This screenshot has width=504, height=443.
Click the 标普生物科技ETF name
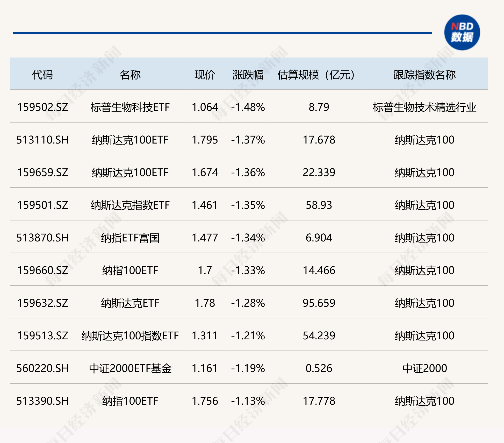click(x=130, y=107)
